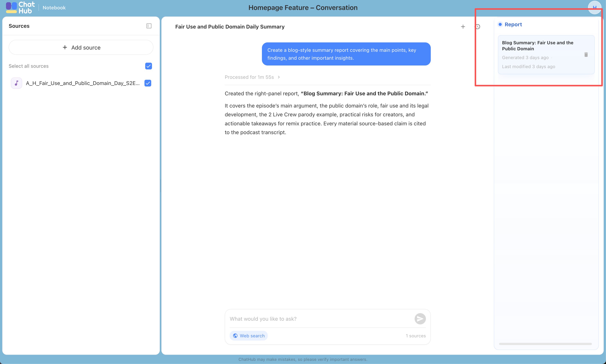
Task: Click Homepage Feature – Conversation page title
Action: [303, 8]
